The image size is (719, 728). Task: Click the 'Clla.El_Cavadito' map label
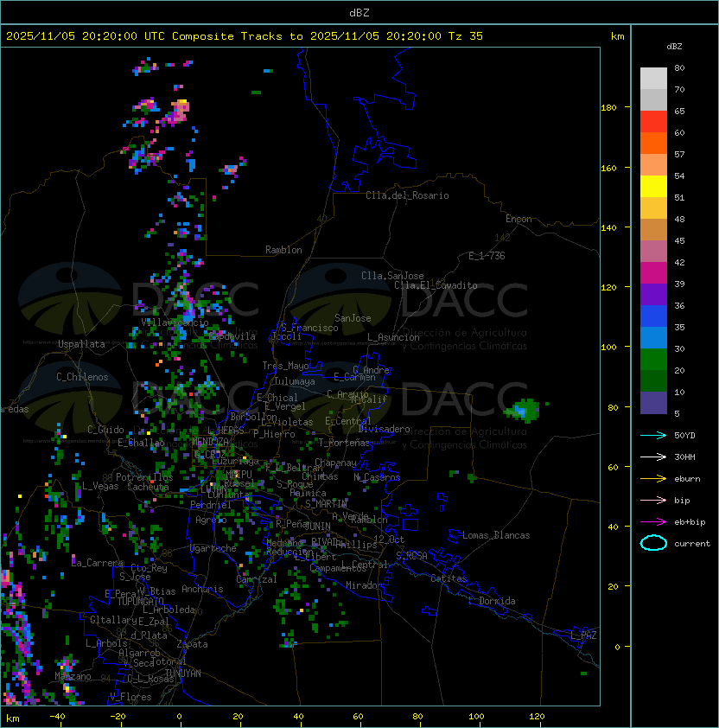click(x=436, y=285)
